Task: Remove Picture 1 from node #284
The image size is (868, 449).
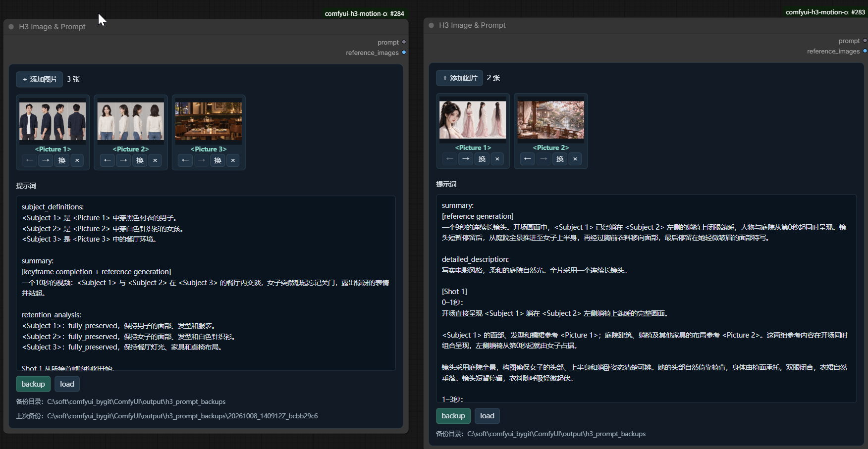Action: click(77, 160)
